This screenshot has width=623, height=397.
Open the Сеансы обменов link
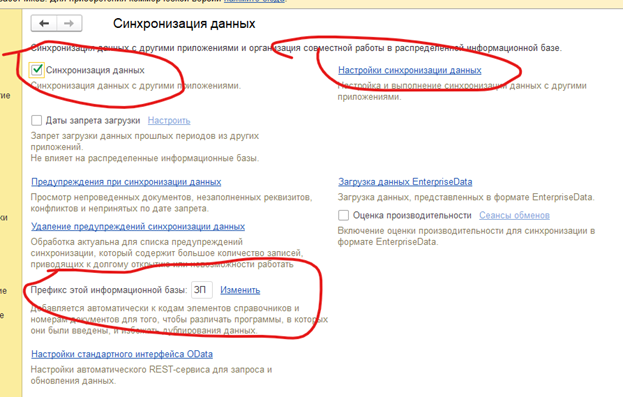click(514, 215)
